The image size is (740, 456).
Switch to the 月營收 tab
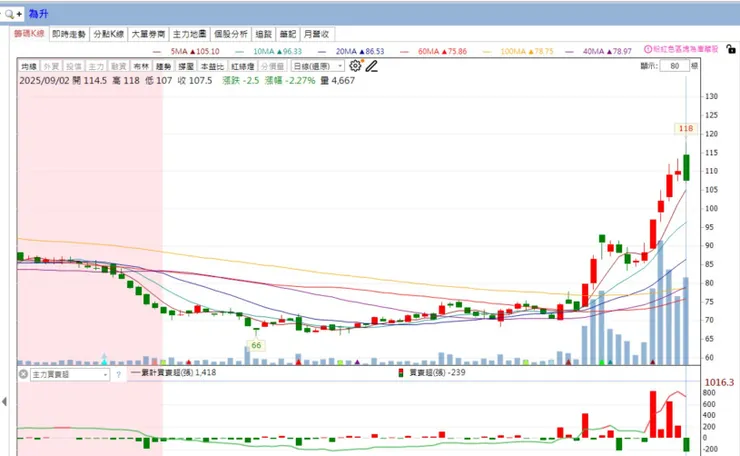point(316,34)
